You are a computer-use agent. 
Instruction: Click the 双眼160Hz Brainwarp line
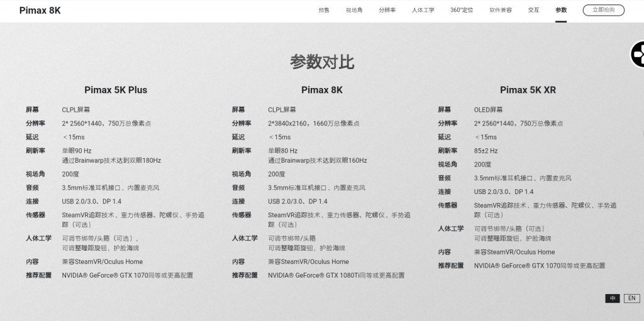coord(318,161)
